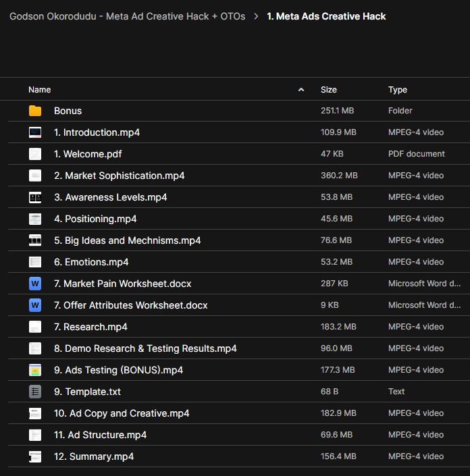Click the Word icon for Offer Attributes Worksheet
Viewport: 470px width, 476px height.
(x=35, y=305)
